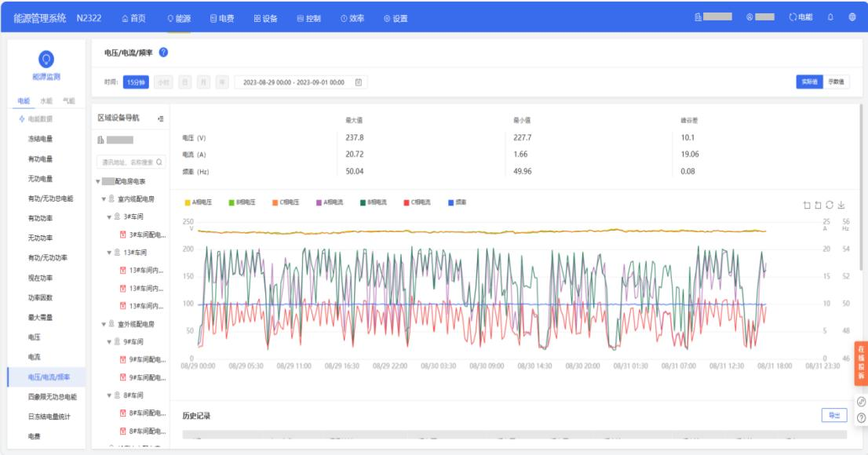Switch to the 水能 tab
Screen dimensions: 868x455
tap(46, 101)
